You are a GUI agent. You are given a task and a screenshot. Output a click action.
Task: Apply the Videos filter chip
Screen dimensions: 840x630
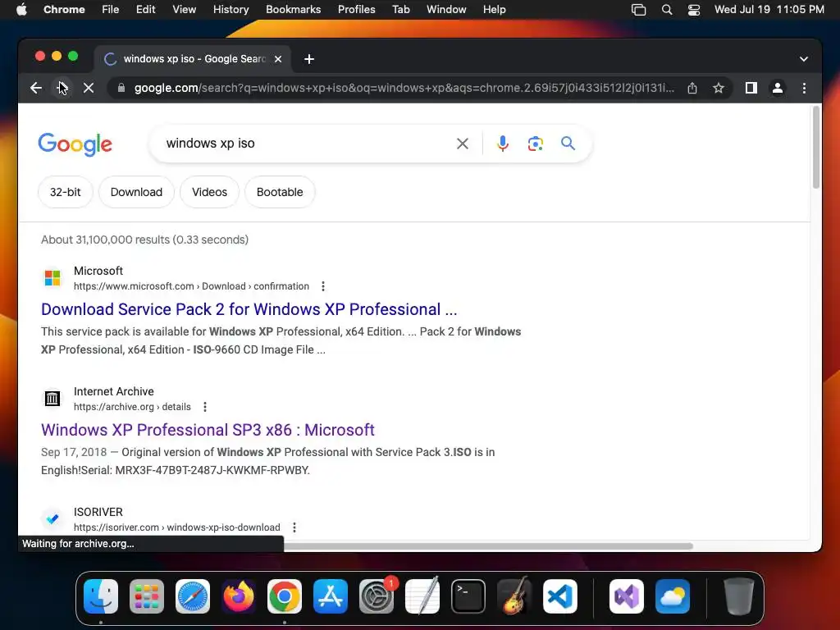[x=209, y=192]
